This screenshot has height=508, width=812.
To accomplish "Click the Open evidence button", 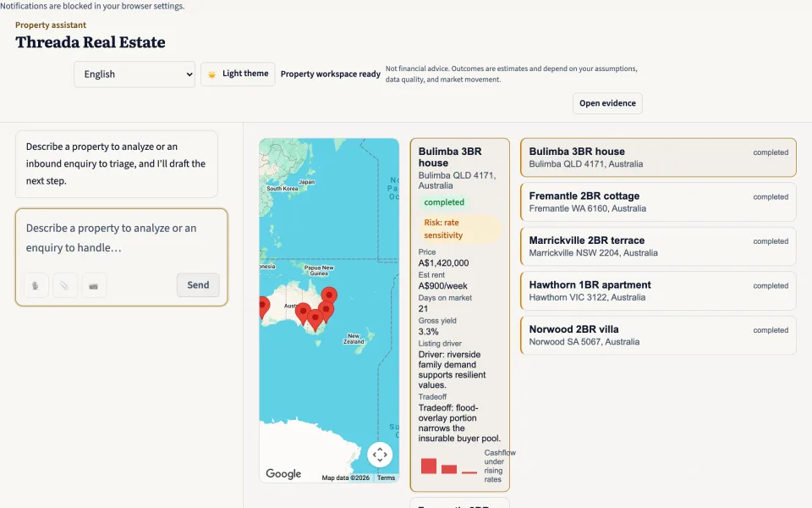I will tap(607, 103).
